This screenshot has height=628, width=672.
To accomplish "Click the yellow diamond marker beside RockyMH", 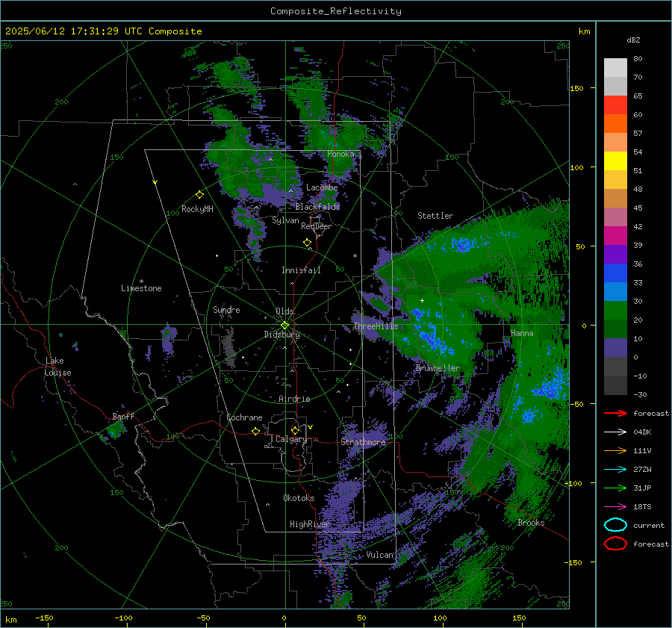I will tap(199, 195).
